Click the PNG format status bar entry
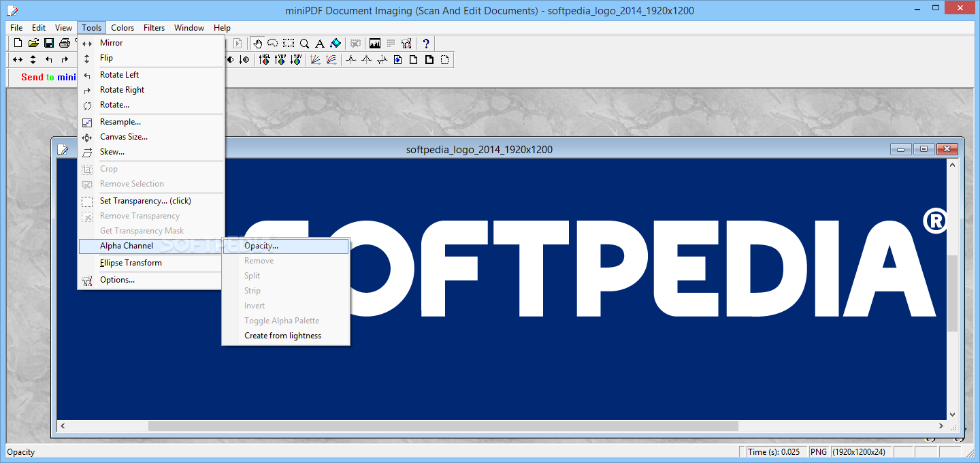This screenshot has width=980, height=463. coord(819,451)
